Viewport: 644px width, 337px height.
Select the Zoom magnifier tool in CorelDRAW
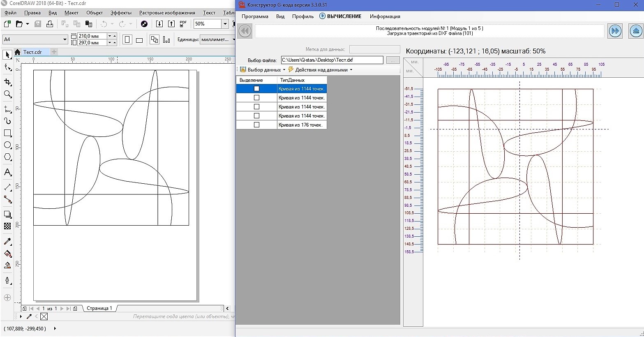pyautogui.click(x=7, y=94)
